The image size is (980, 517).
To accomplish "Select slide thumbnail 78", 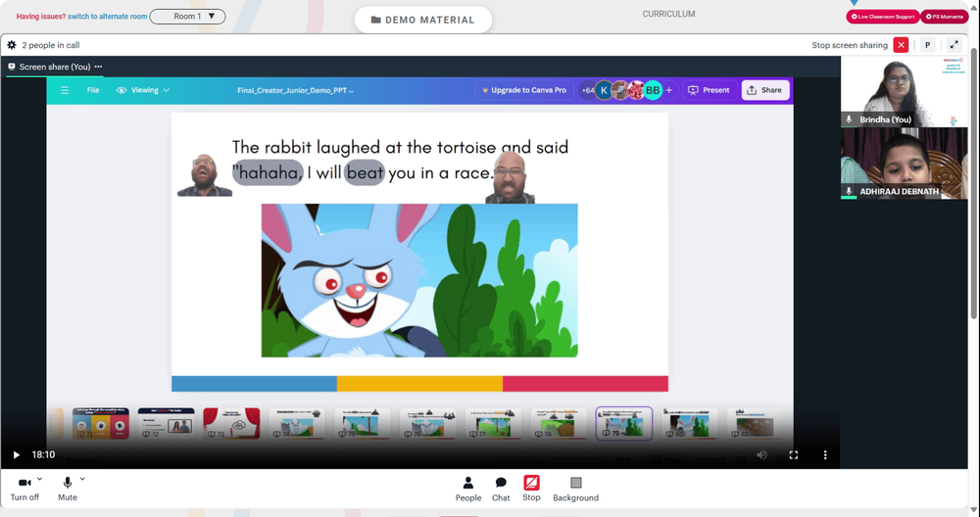I will pyautogui.click(x=559, y=423).
